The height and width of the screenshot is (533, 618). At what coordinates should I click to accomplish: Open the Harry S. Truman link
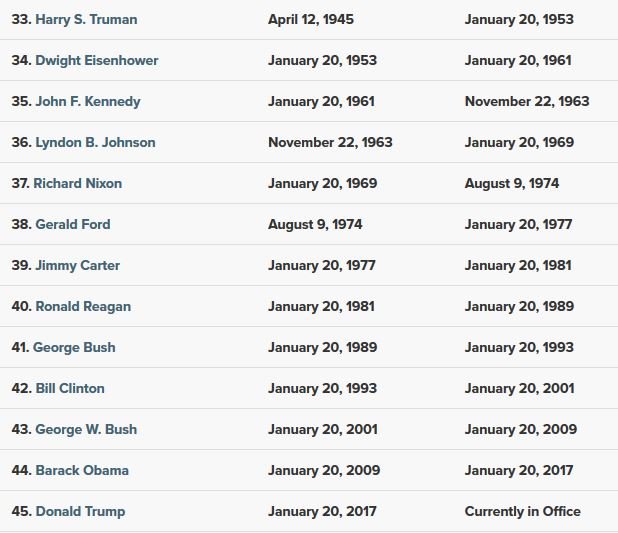tap(86, 19)
